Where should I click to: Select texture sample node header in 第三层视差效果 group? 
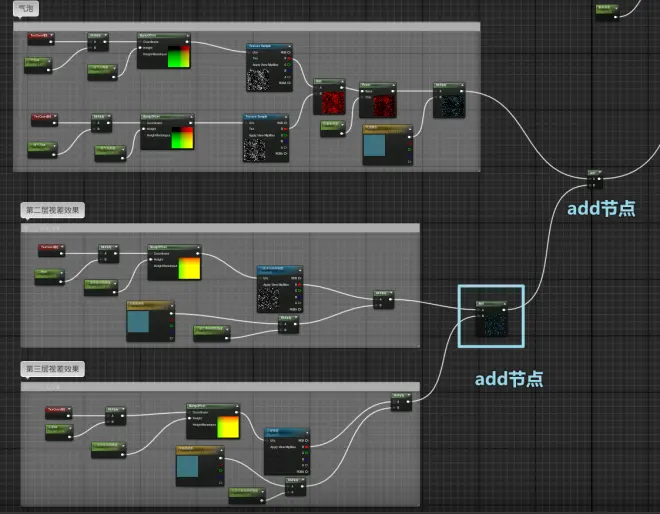point(287,432)
